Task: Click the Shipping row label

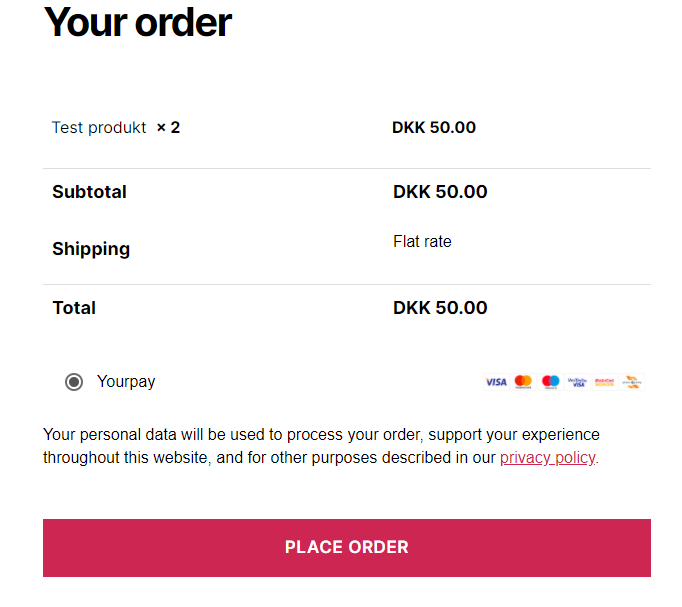Action: tap(91, 249)
